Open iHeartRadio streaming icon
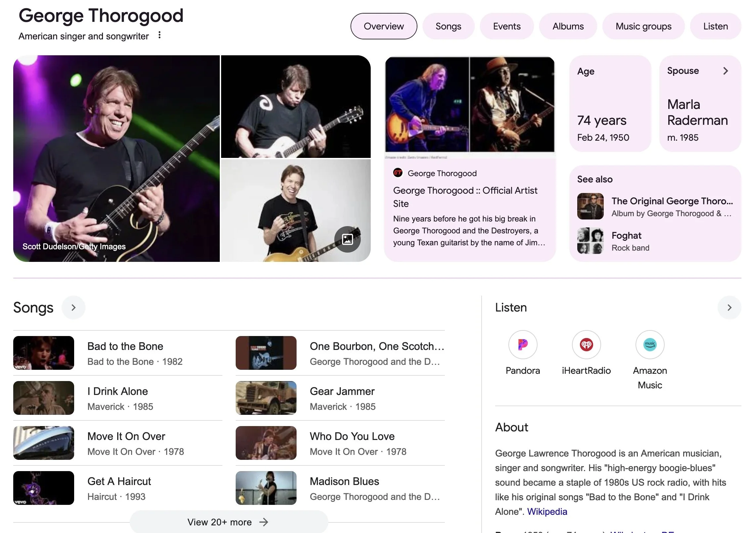Image resolution: width=756 pixels, height=533 pixels. click(586, 345)
